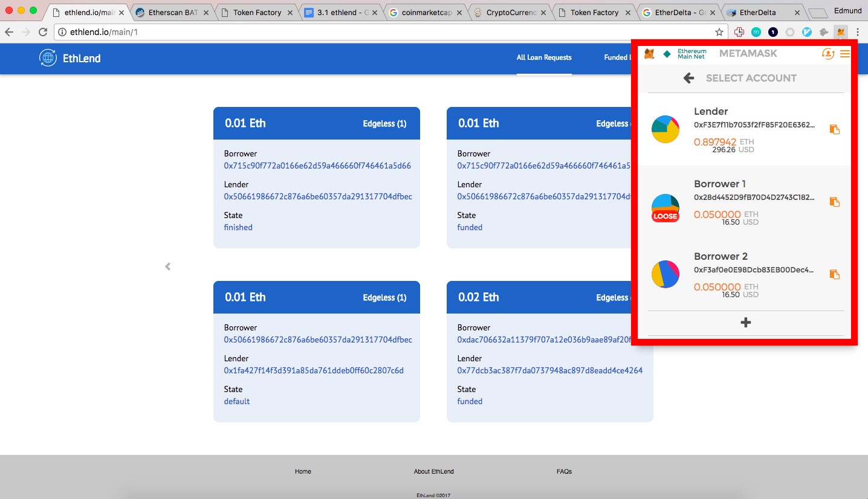Image resolution: width=868 pixels, height=499 pixels.
Task: Open the MetaMask hamburger menu
Action: [x=845, y=54]
